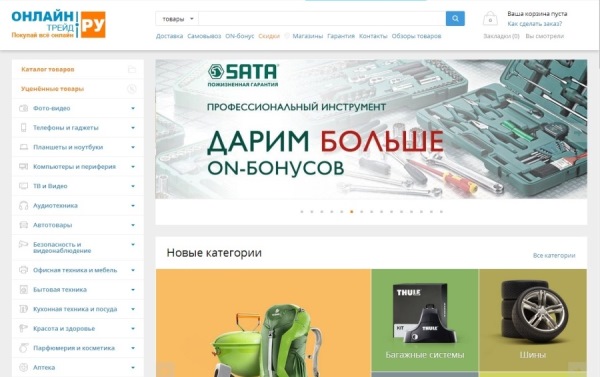Image resolution: width=600 pixels, height=377 pixels.
Task: Expand the Аптека category arrow
Action: tap(133, 367)
